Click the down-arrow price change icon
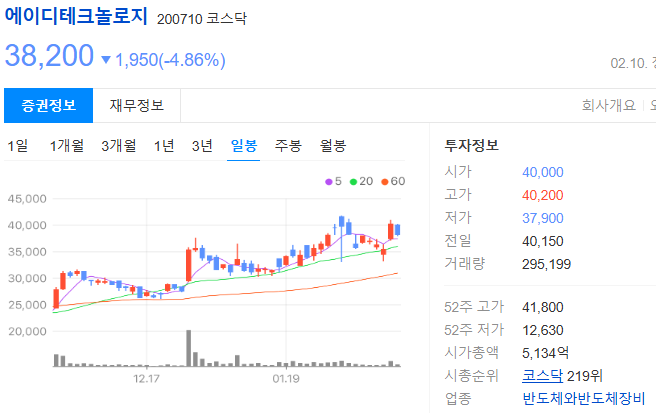The height and width of the screenshot is (413, 656). click(x=106, y=60)
